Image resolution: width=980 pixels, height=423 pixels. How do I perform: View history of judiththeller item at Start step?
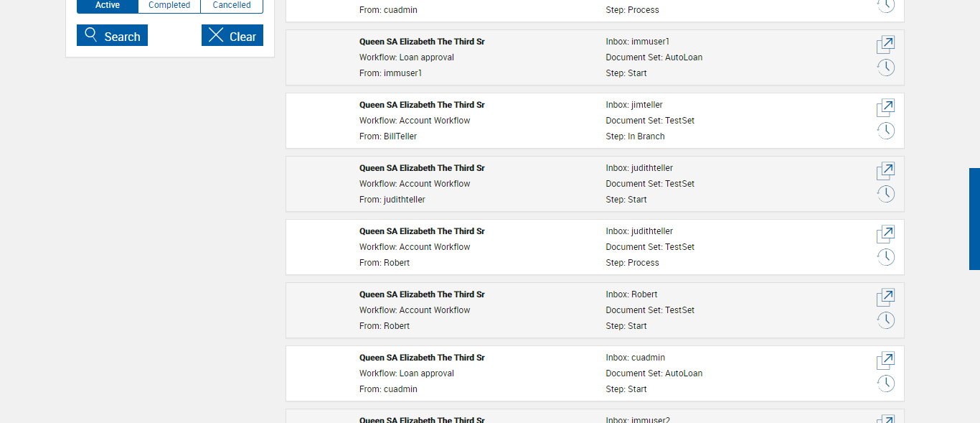pos(886,194)
